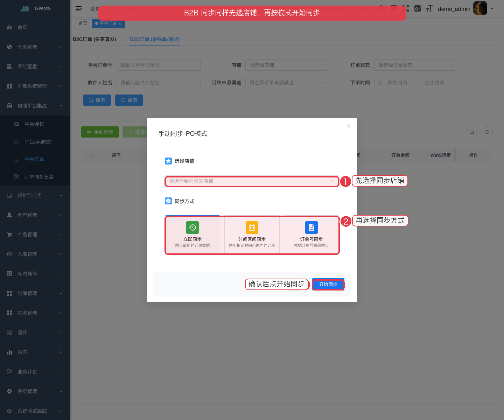504x420 pixels.
Task: Click the 首页 breadcrumb tab
Action: (x=83, y=23)
